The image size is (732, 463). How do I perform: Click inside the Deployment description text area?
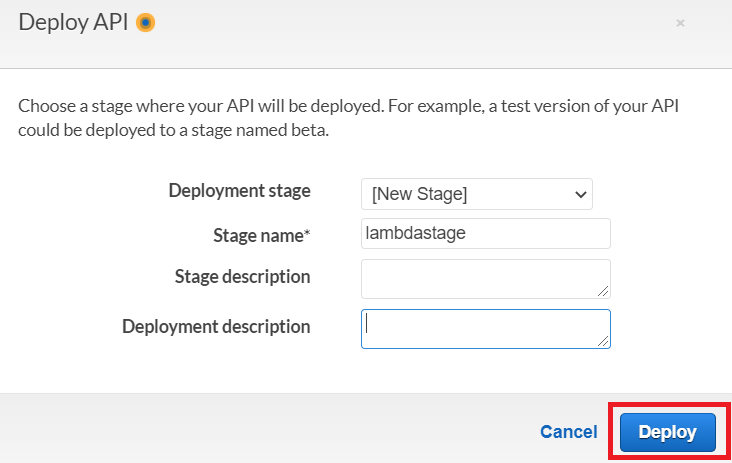[485, 328]
